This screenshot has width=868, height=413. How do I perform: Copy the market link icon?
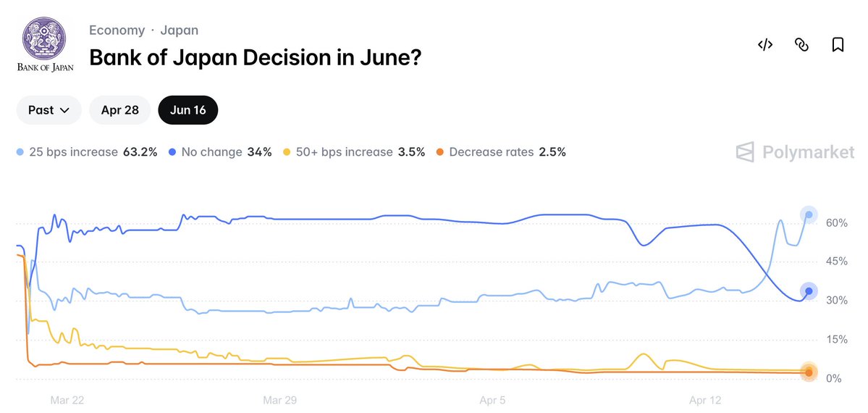tap(801, 45)
